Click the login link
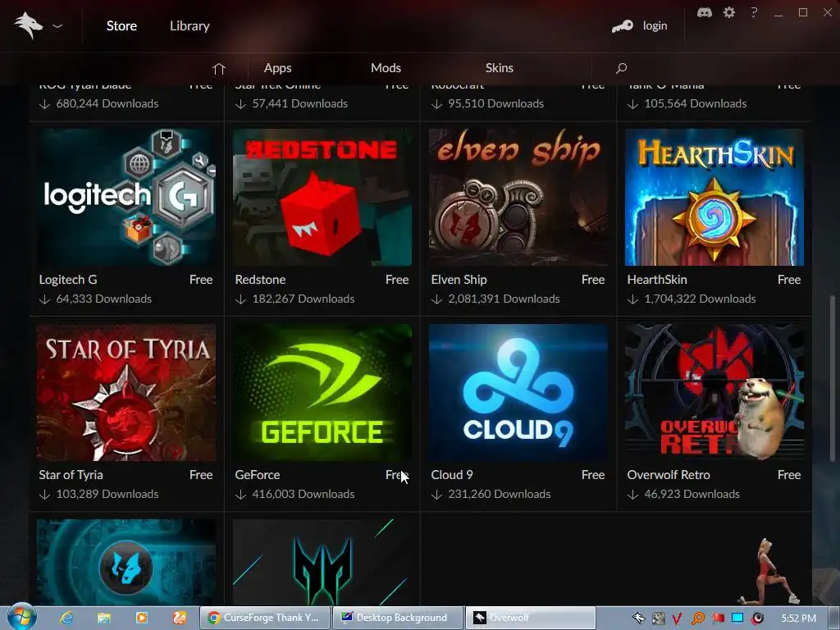Image resolution: width=840 pixels, height=630 pixels. [x=655, y=25]
